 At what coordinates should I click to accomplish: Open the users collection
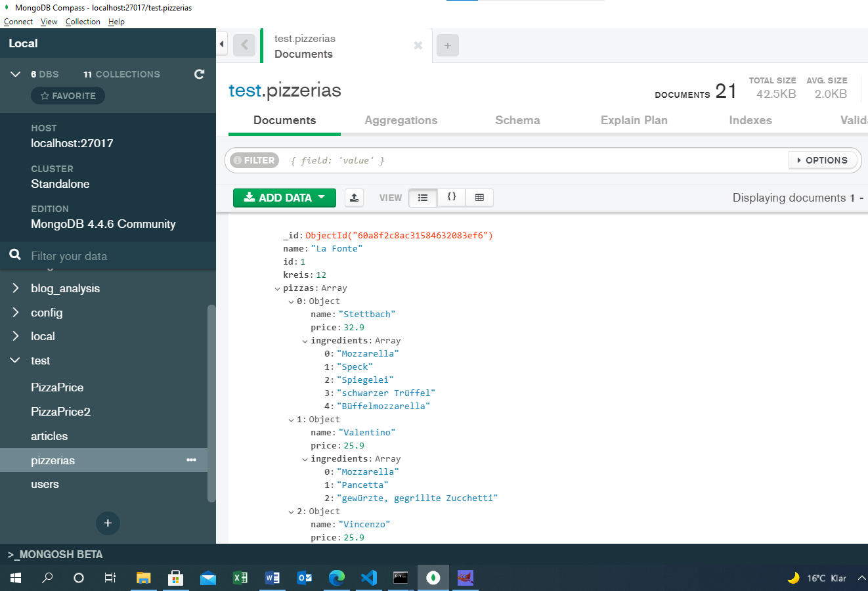45,484
